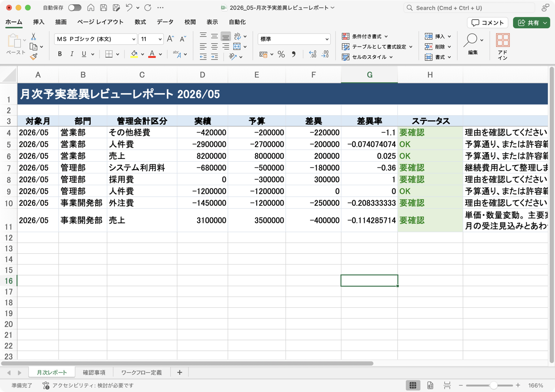Viewport: 555px width, 392px height.
Task: Click the Merge and Center icon
Action: pos(237,47)
